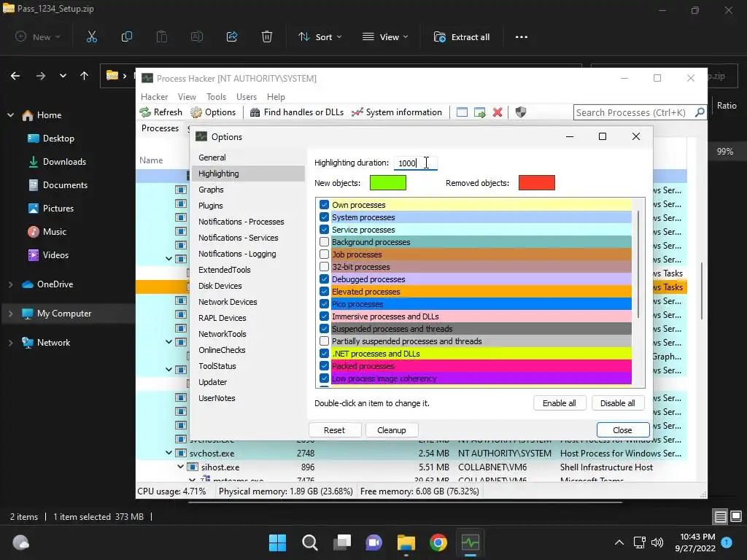Viewport: 747px width, 560px height.
Task: Click the Rename icon in Explorer toolbar
Action: [197, 36]
